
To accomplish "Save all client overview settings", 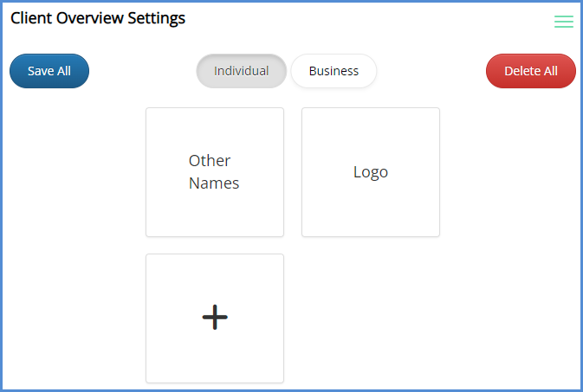I will click(x=49, y=71).
